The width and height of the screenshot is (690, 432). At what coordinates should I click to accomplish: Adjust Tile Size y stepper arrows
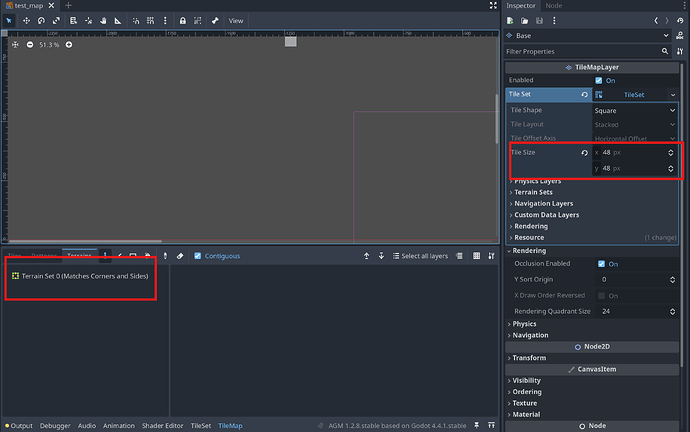coord(671,168)
